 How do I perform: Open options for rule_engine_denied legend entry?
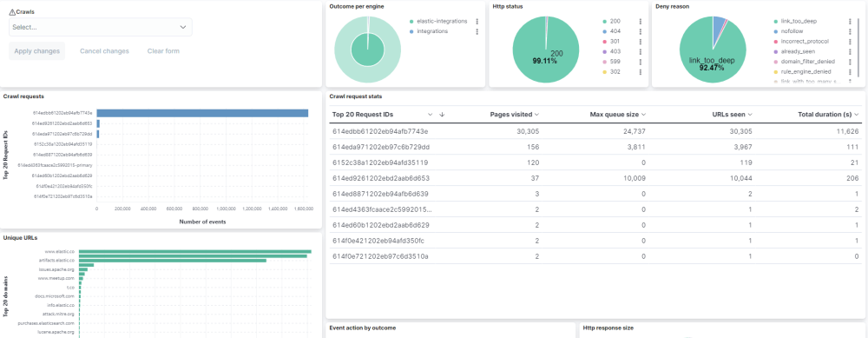[x=850, y=72]
